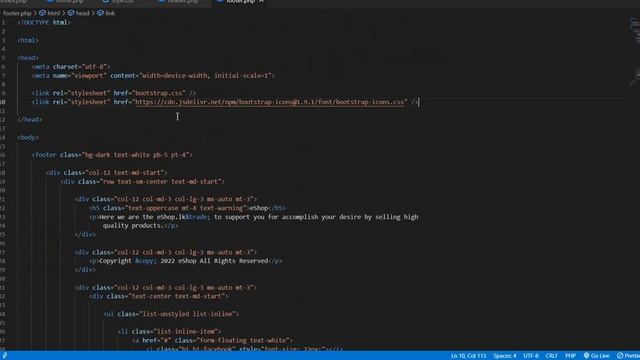Start Go Live server from status bar
The height and width of the screenshot is (360, 640).
[596, 356]
